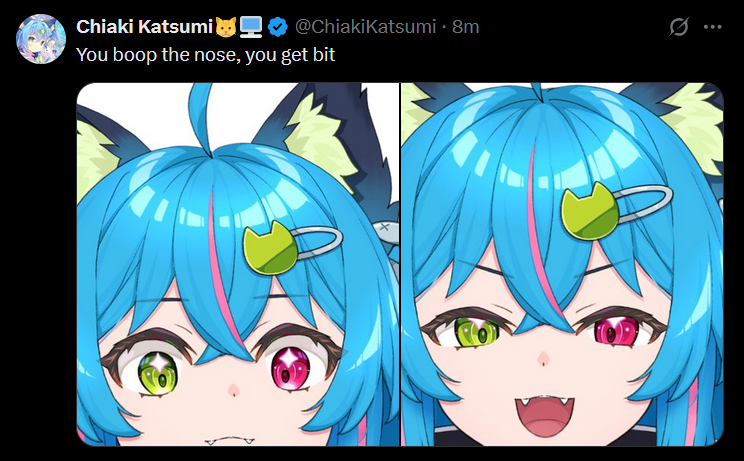
Task: Click the cat face emoji in the name
Action: tap(226, 27)
